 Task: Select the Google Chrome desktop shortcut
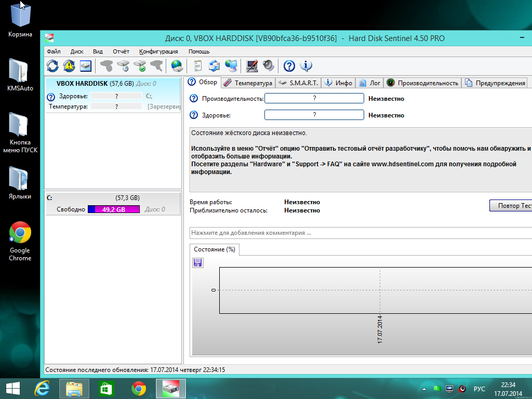[x=20, y=241]
